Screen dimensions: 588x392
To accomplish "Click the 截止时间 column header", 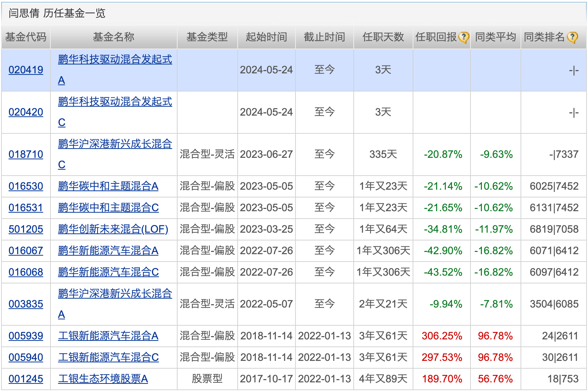I will click(324, 37).
